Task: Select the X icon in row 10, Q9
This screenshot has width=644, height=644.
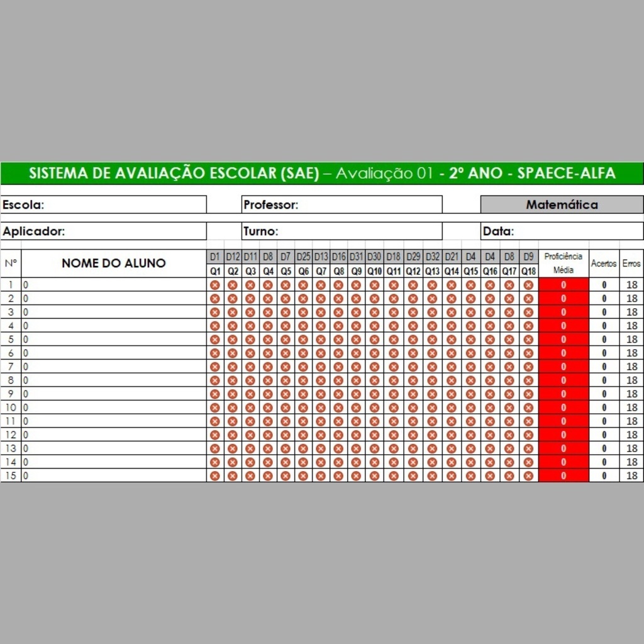Action: coord(356,408)
